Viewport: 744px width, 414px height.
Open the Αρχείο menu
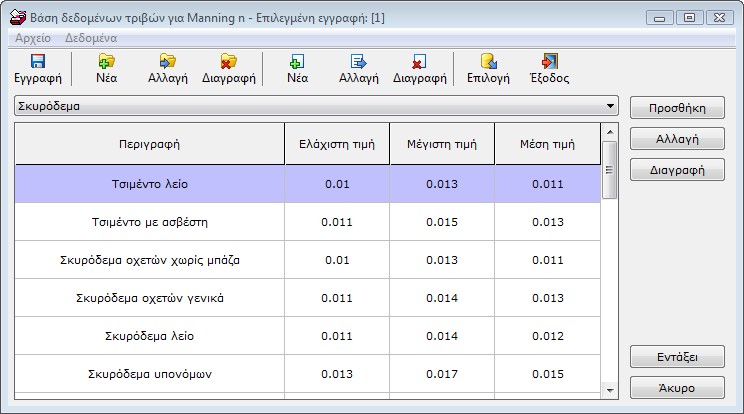coord(32,37)
